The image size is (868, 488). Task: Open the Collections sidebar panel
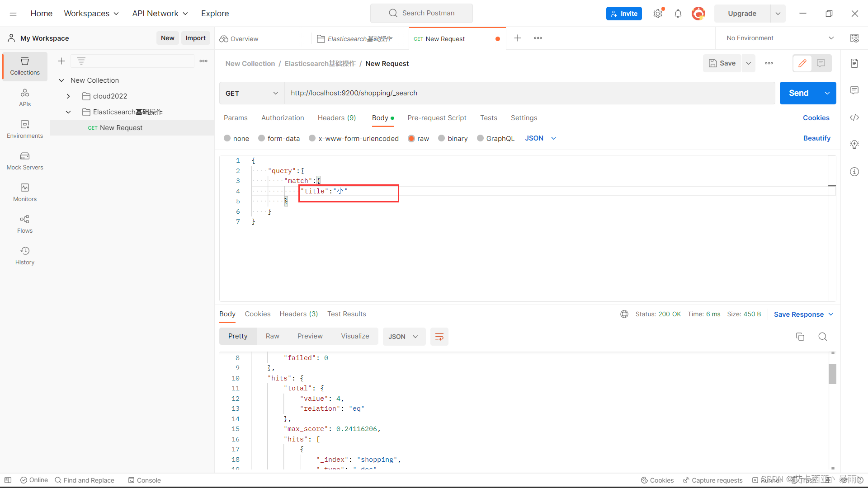click(x=25, y=66)
